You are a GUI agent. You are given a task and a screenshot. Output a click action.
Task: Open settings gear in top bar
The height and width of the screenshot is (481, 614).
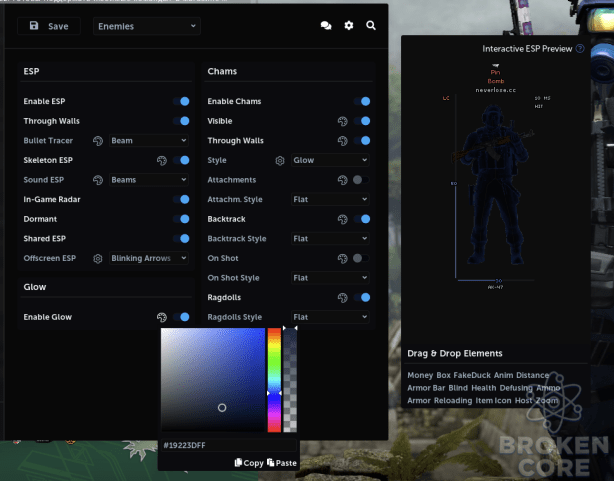click(x=349, y=26)
